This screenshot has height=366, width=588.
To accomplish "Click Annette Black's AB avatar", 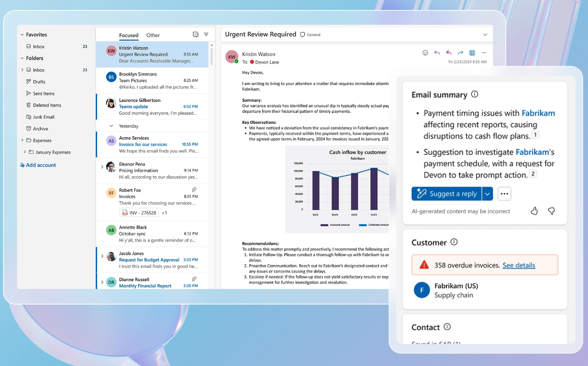I will tap(111, 230).
